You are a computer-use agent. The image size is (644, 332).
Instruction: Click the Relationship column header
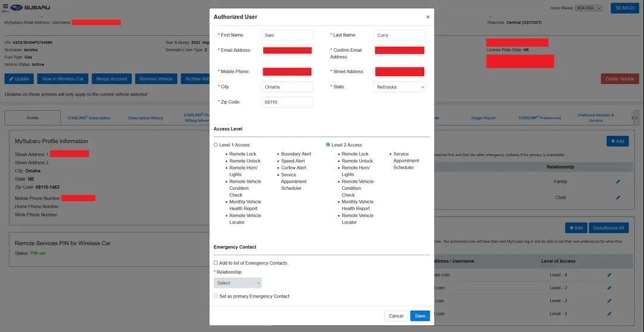[560, 167]
